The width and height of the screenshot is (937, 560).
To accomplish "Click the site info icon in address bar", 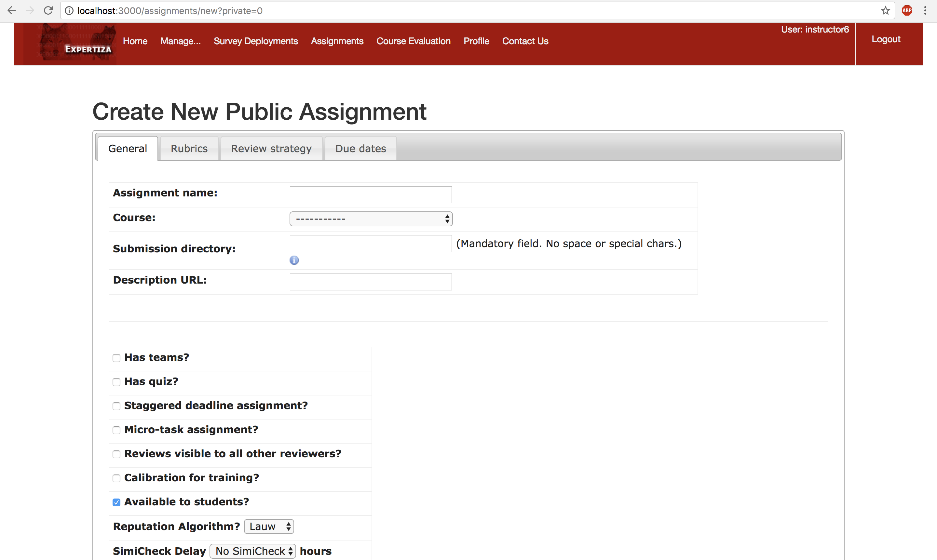I will tap(69, 10).
